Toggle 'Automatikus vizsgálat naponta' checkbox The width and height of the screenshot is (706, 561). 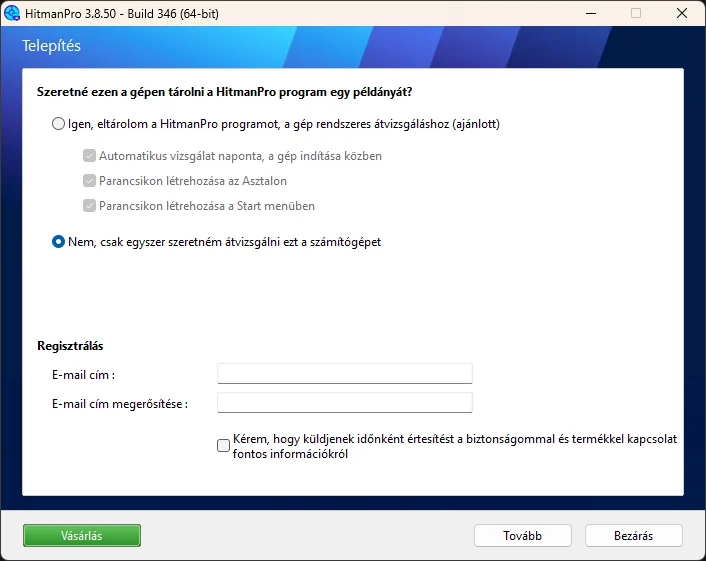coord(89,156)
